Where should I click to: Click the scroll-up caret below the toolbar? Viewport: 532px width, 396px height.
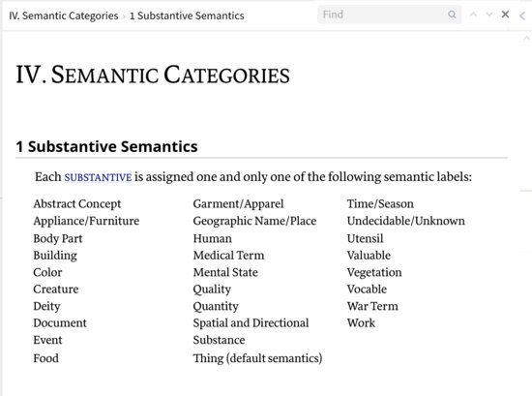[x=526, y=38]
